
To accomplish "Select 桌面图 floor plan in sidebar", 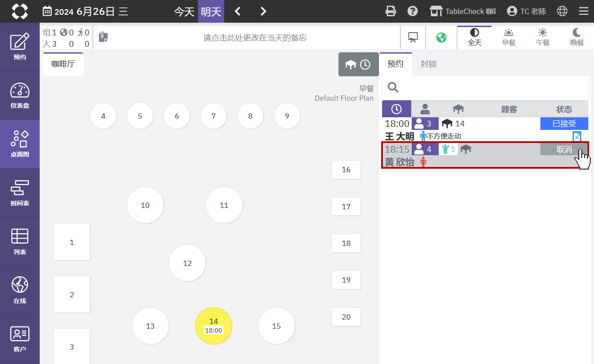I will point(20,144).
